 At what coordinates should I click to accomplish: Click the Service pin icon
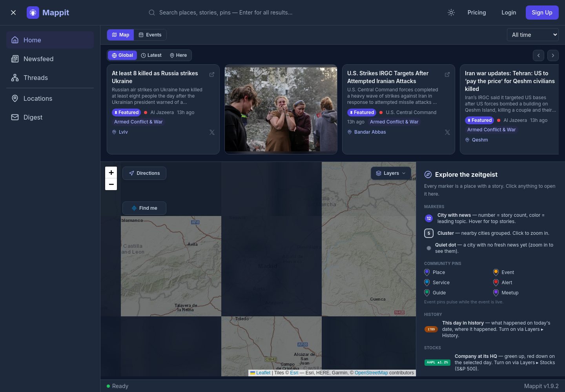pyautogui.click(x=427, y=283)
